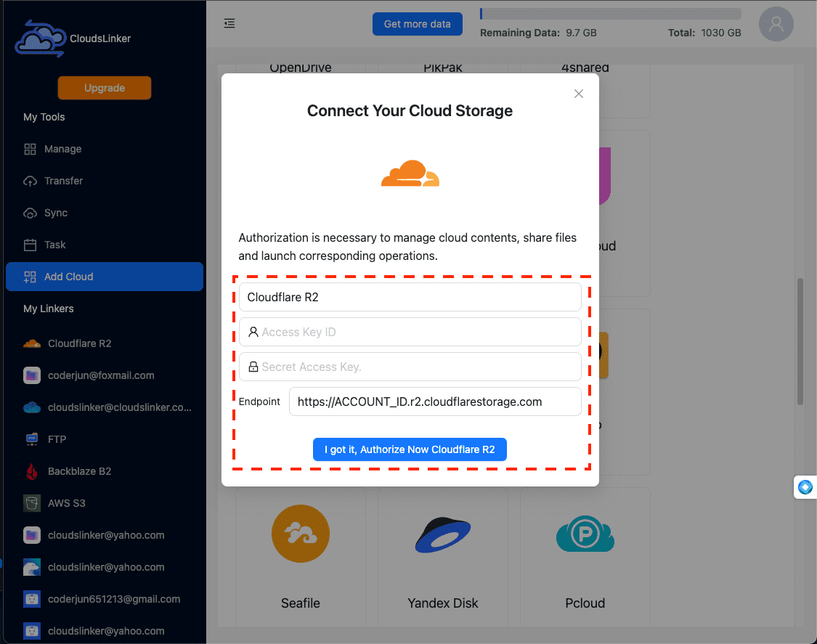The width and height of the screenshot is (817, 644).
Task: Click the Cloudflare logo in the dialog
Action: tap(410, 174)
